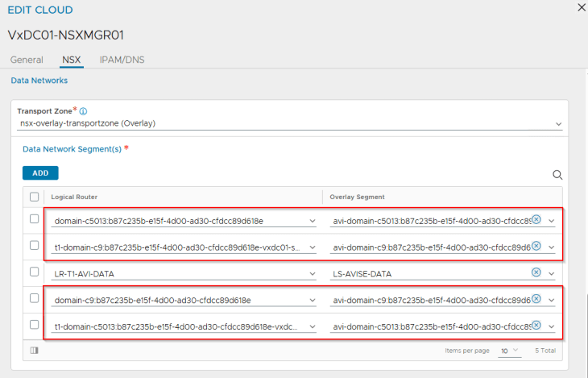Expand the Transport Zone dropdown
Viewport: 588px width, 378px height.
tap(558, 124)
